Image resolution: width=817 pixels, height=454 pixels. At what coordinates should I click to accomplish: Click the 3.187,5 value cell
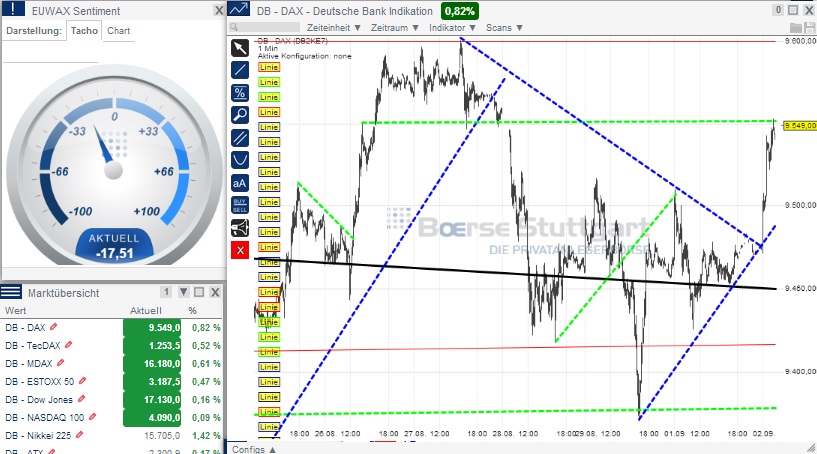pos(152,382)
